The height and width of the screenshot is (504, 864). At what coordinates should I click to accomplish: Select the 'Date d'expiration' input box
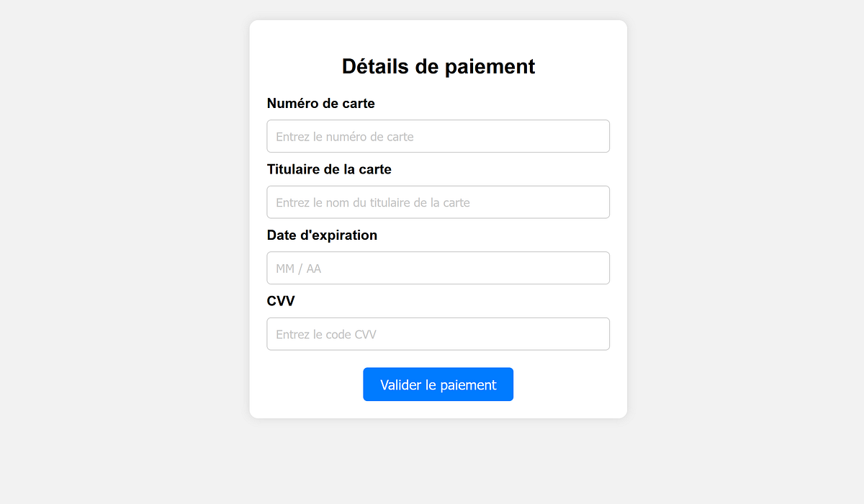click(438, 267)
